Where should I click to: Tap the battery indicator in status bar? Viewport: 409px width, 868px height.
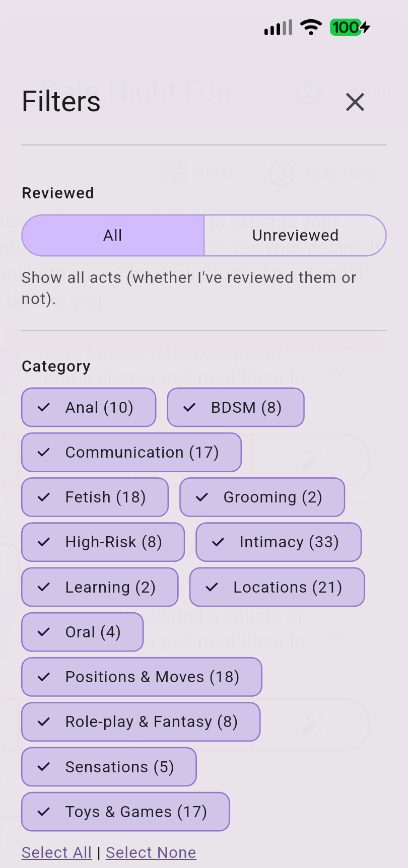pos(349,27)
